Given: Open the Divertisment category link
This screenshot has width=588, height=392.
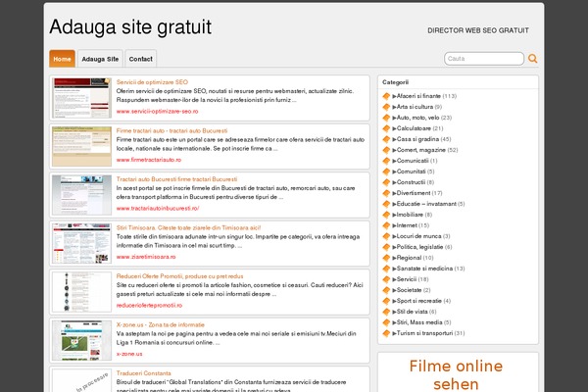Looking at the screenshot, I should [414, 193].
